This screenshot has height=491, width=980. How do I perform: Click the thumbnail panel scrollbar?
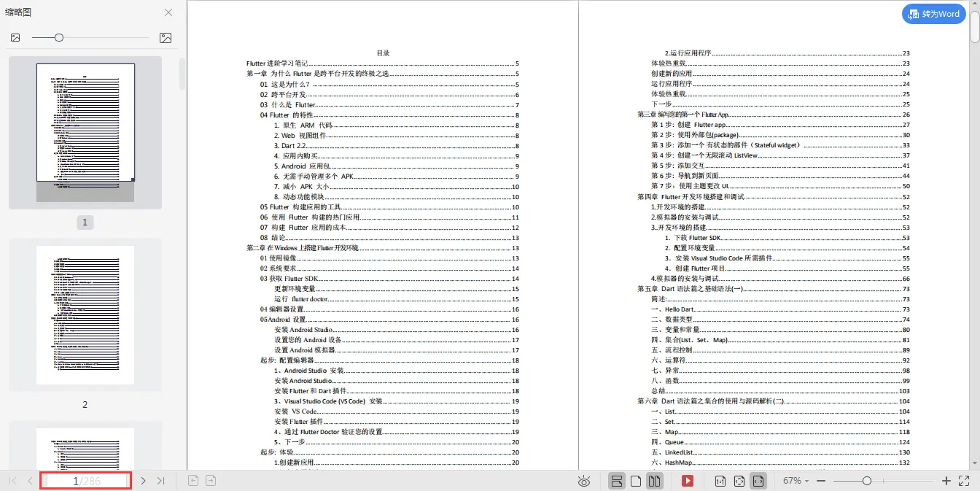[x=182, y=73]
